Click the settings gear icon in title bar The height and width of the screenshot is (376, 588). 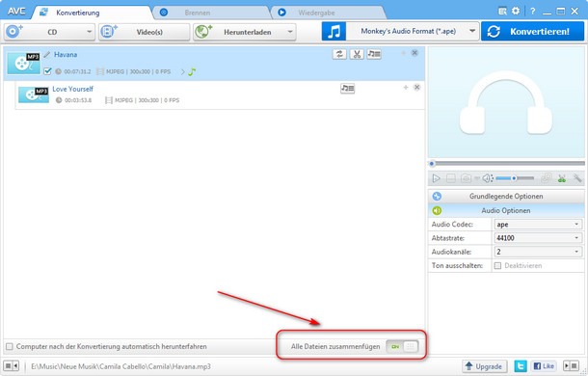(x=516, y=12)
